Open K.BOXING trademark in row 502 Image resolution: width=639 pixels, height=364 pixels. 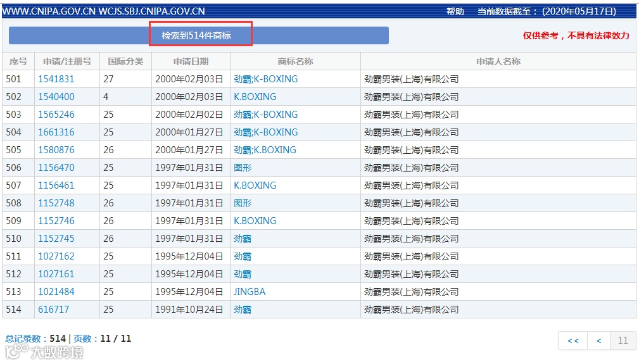(x=255, y=97)
